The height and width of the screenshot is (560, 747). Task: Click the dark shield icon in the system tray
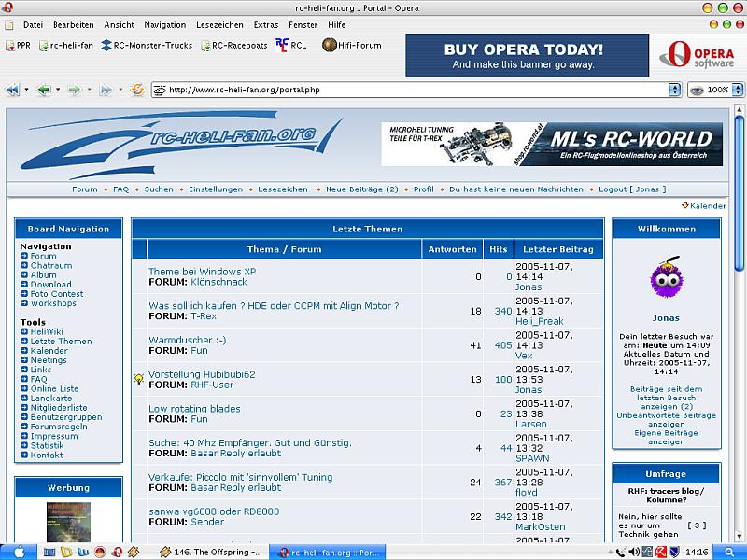pyautogui.click(x=674, y=552)
